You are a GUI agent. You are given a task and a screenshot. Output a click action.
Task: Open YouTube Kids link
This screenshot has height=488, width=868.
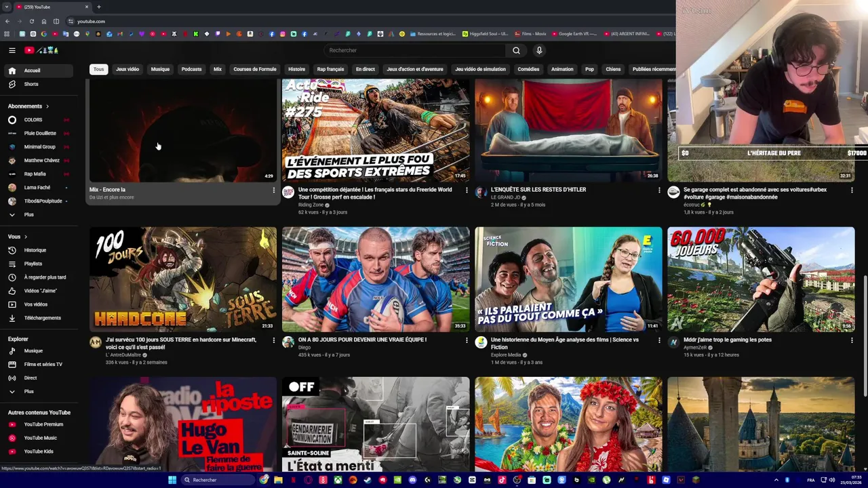coord(40,451)
